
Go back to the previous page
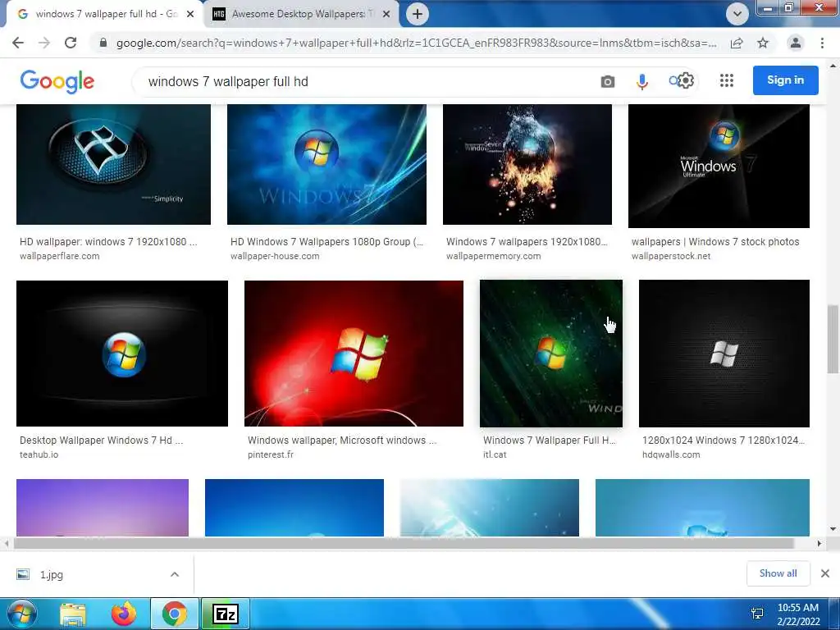pyautogui.click(x=18, y=43)
